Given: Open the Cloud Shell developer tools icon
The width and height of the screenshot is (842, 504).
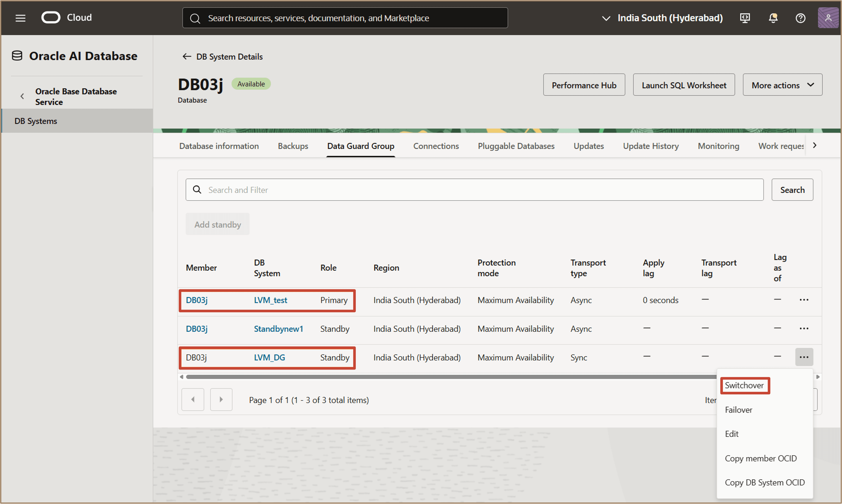Looking at the screenshot, I should click(x=745, y=18).
